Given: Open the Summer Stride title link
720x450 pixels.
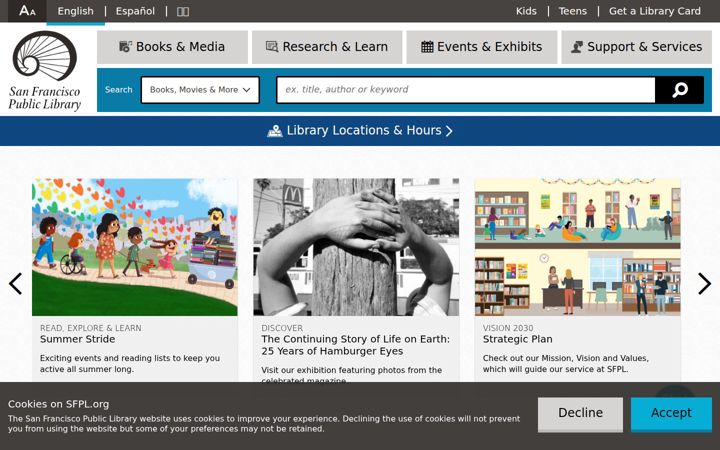Looking at the screenshot, I should pyautogui.click(x=78, y=339).
